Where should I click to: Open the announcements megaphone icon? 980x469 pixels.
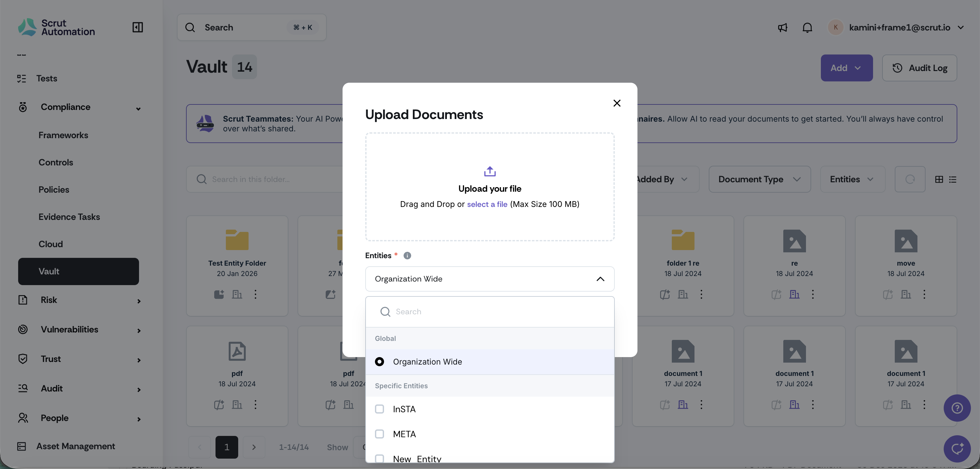click(782, 28)
